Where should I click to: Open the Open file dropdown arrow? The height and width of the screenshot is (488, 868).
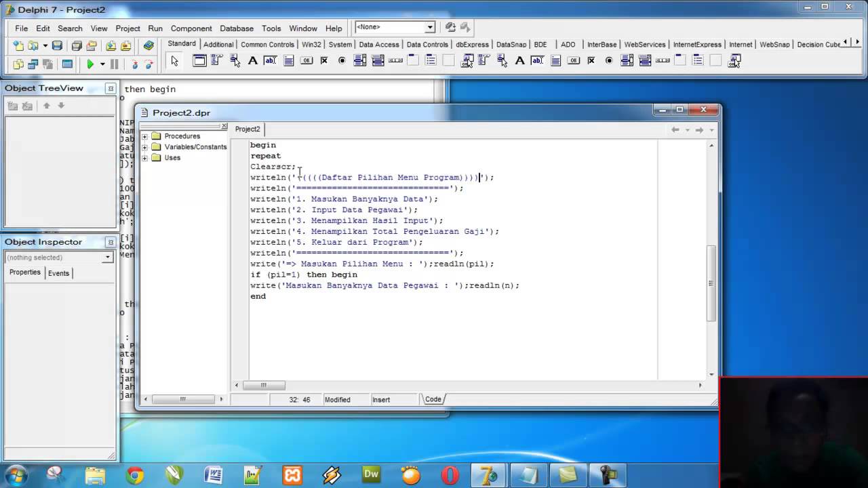(45, 45)
